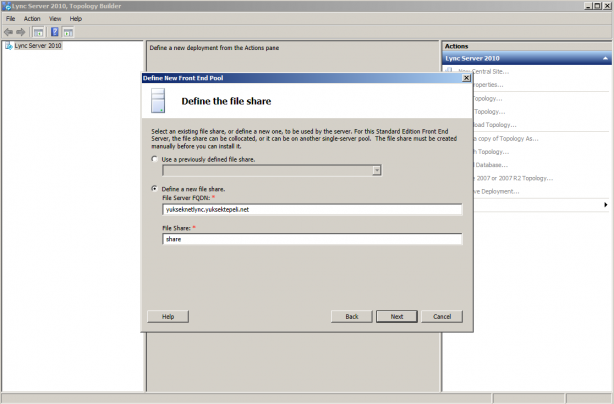Open the File menu

(x=11, y=18)
